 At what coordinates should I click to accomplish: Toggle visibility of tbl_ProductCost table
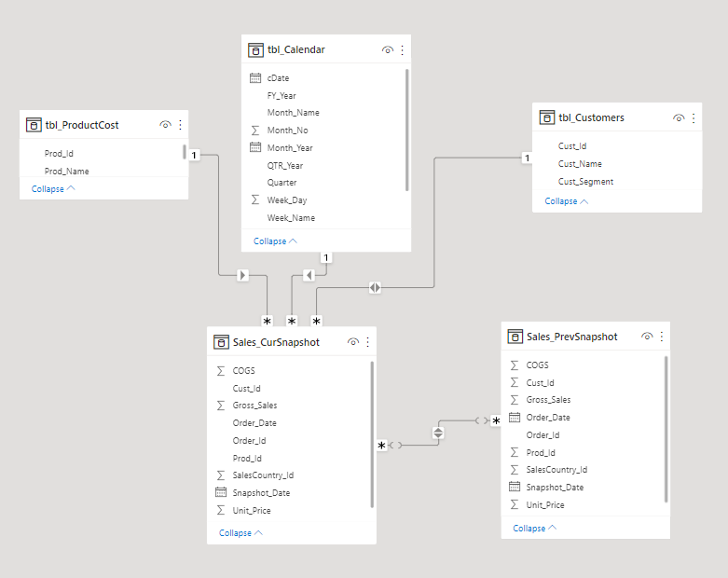click(165, 124)
